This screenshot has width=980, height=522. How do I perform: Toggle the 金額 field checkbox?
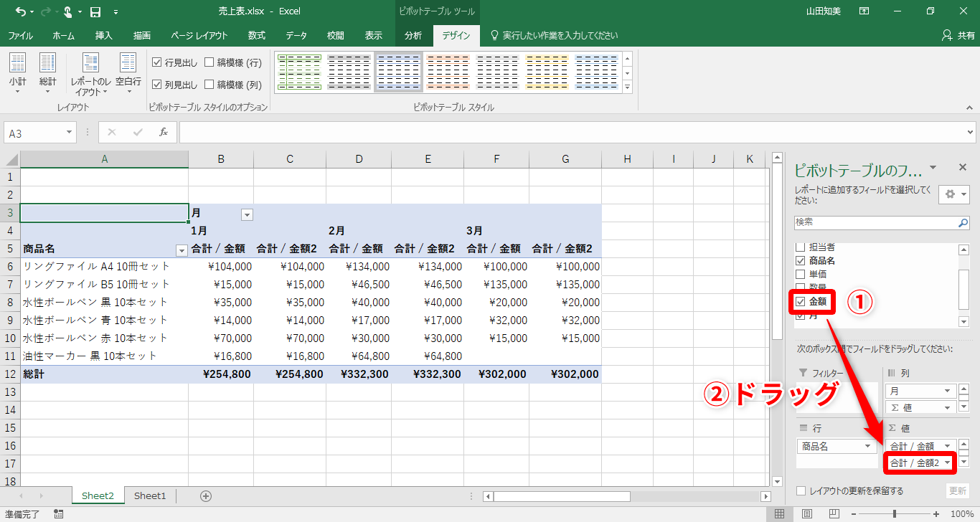pyautogui.click(x=801, y=302)
